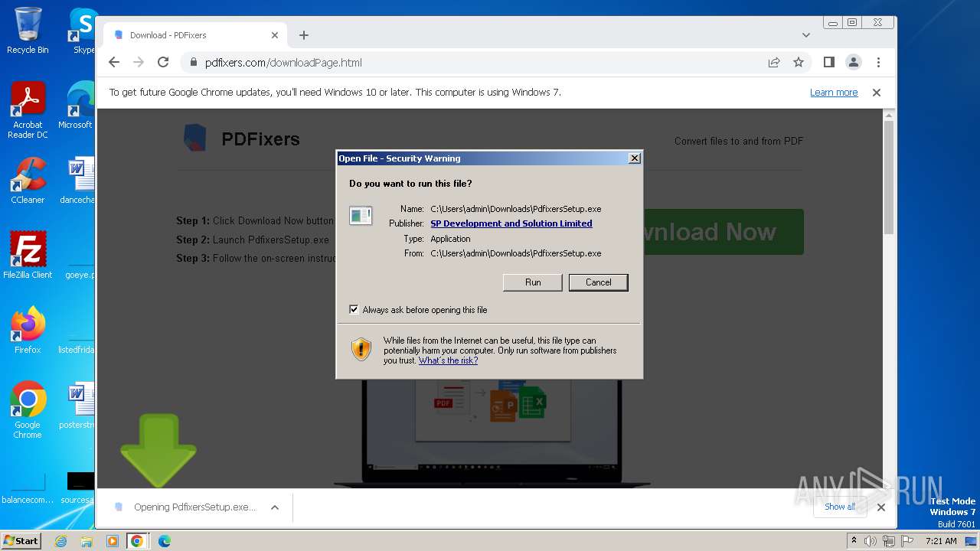Open Google Chrome desktop shortcut
The image size is (980, 551).
(x=28, y=410)
